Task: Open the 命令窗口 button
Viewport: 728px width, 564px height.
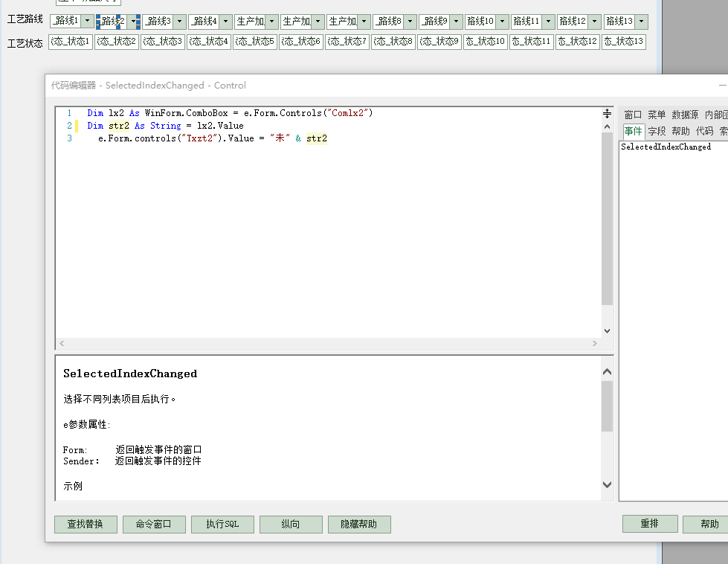Action: [154, 525]
